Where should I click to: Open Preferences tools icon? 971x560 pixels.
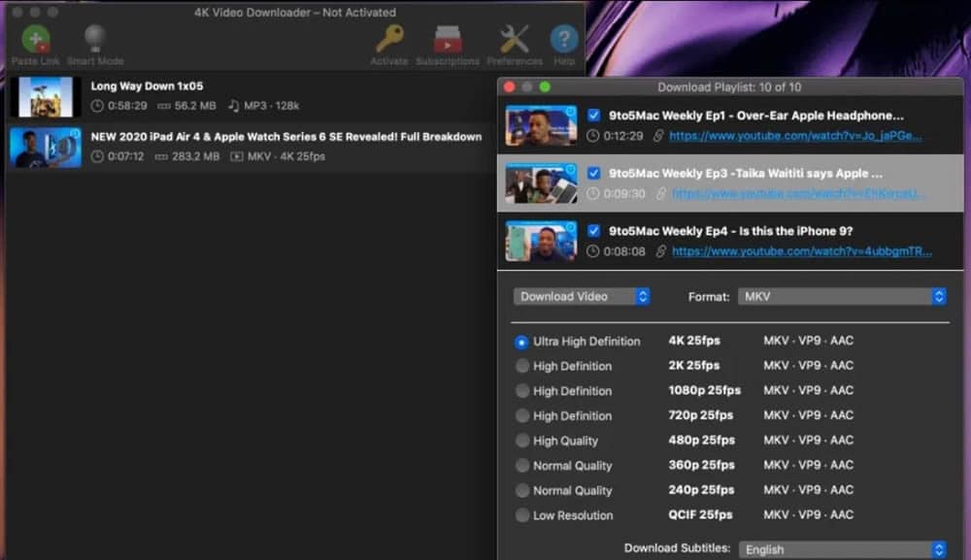click(514, 39)
